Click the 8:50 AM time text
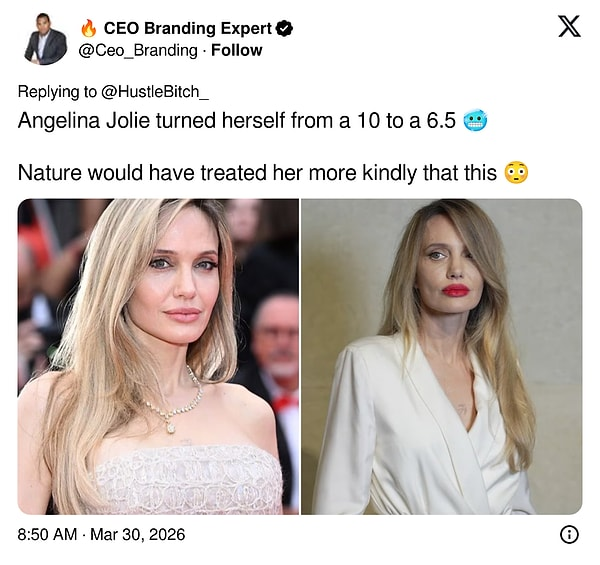This screenshot has height=565, width=600. [47, 534]
